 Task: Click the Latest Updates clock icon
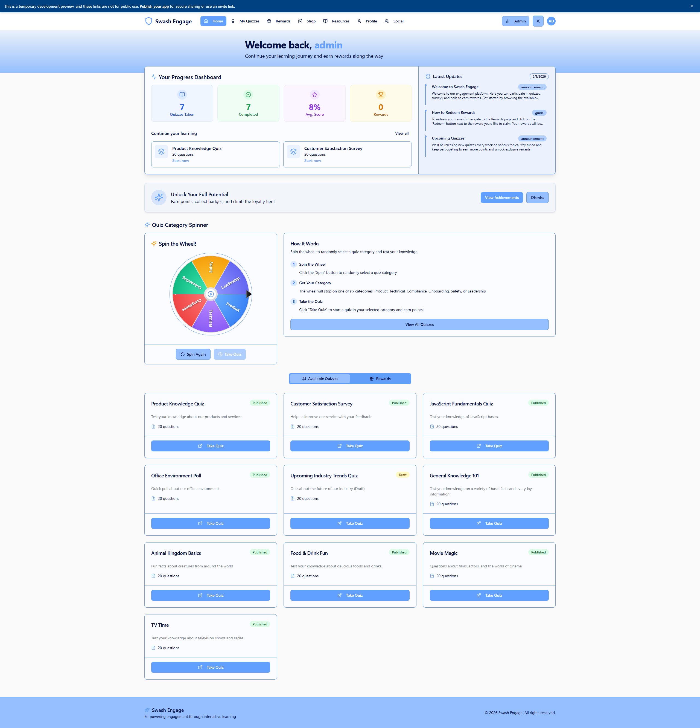point(428,77)
